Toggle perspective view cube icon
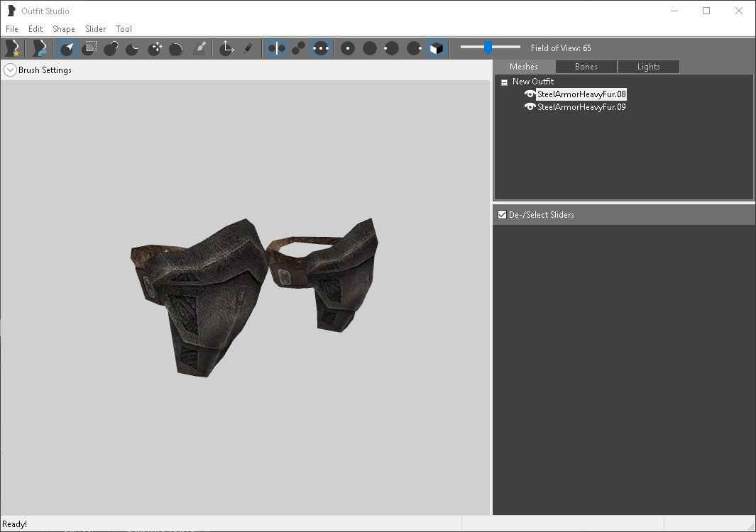Viewport: 756px width, 532px height. coord(437,48)
